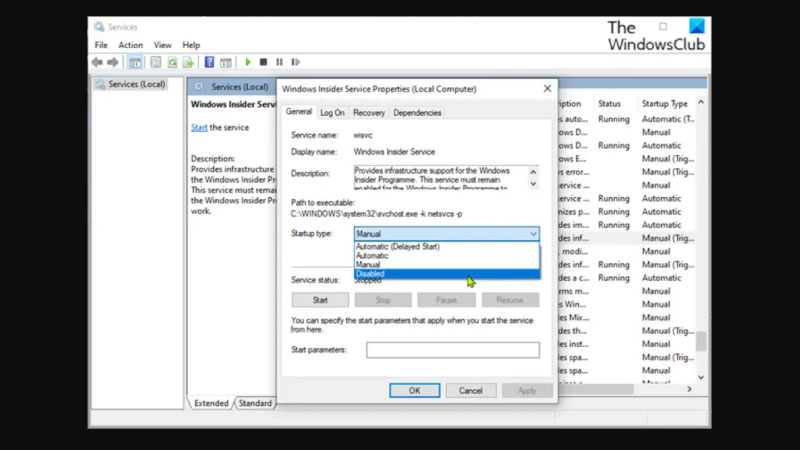The height and width of the screenshot is (450, 800).
Task: Click the Export List toolbar icon
Action: 189,62
